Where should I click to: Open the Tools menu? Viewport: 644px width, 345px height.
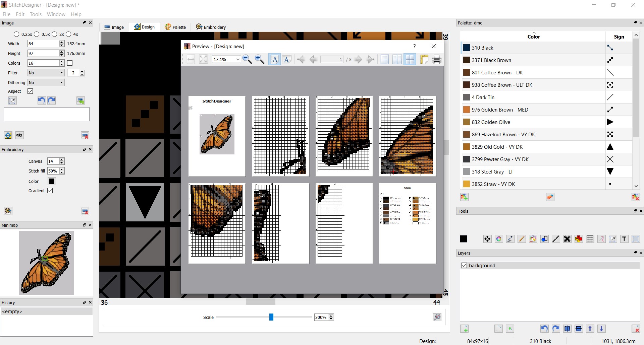pyautogui.click(x=36, y=14)
